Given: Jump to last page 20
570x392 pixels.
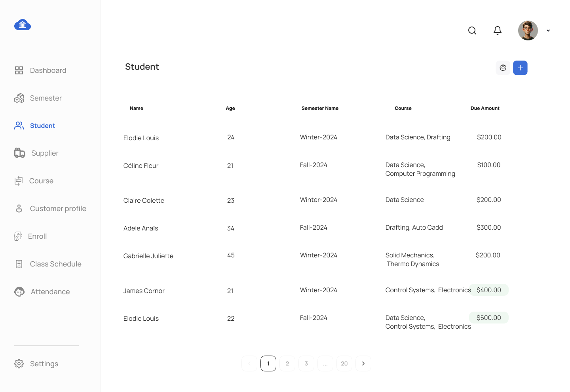Looking at the screenshot, I should [x=344, y=363].
